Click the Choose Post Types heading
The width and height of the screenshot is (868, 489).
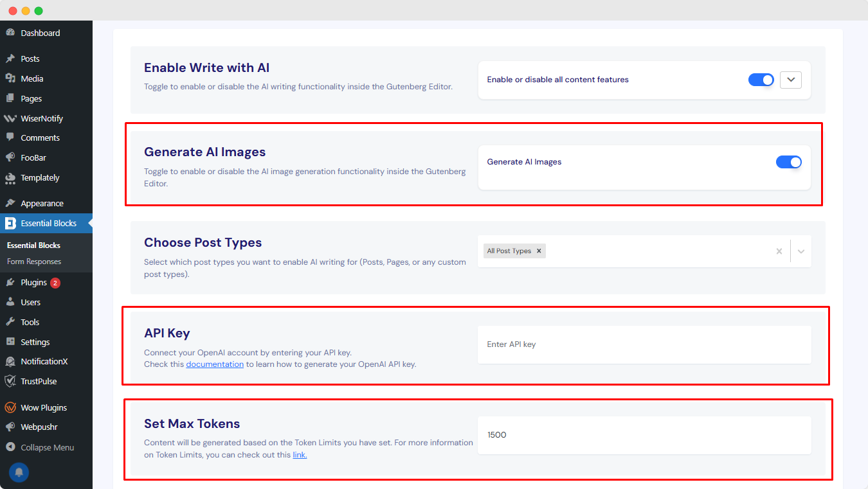coord(203,242)
